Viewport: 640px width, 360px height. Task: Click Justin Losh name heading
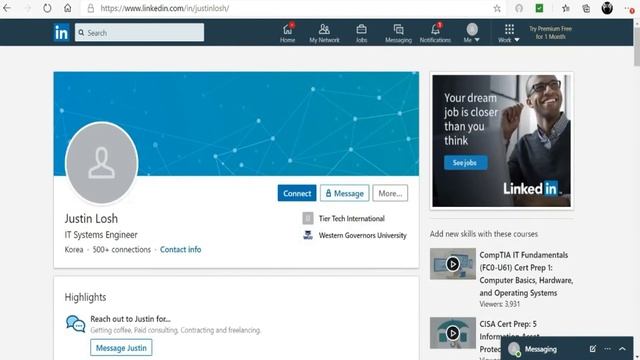point(91,218)
